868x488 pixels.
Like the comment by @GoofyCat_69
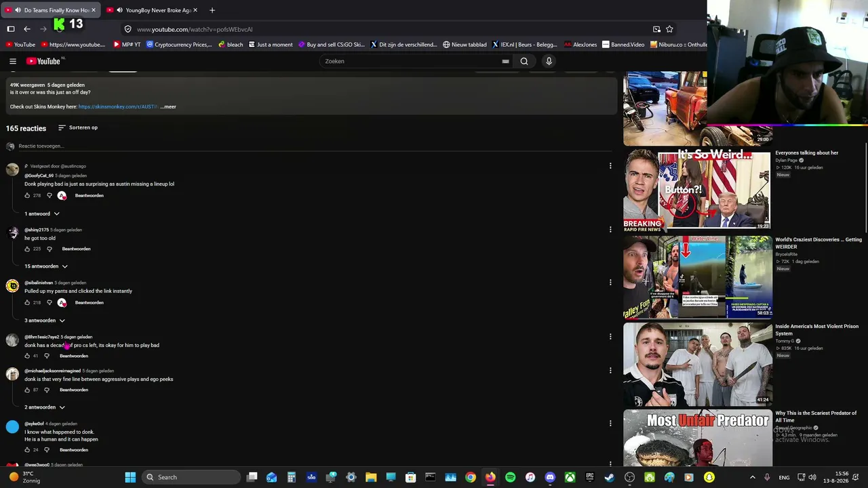pos(27,195)
